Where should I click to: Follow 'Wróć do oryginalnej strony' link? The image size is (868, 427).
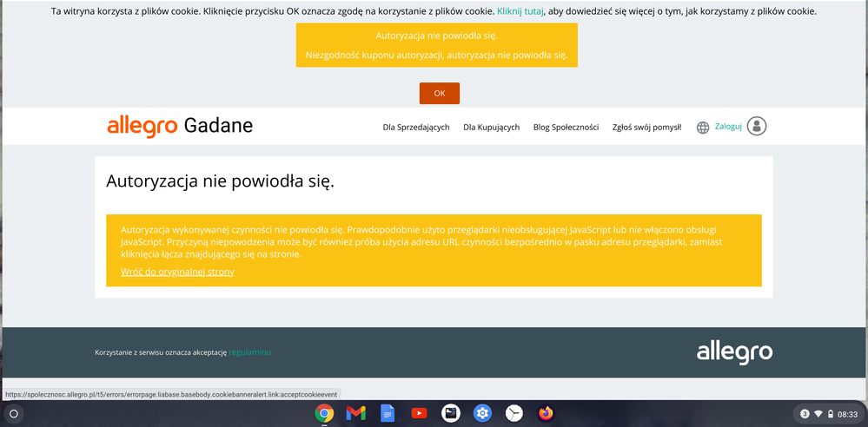pyautogui.click(x=177, y=272)
